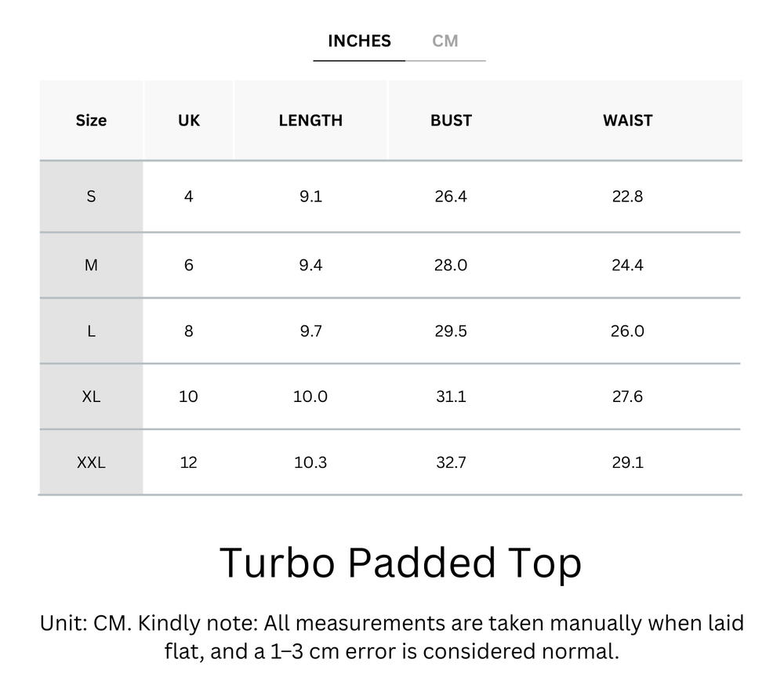Select the S size row label
Viewport: 784px width, 688px height.
point(91,197)
